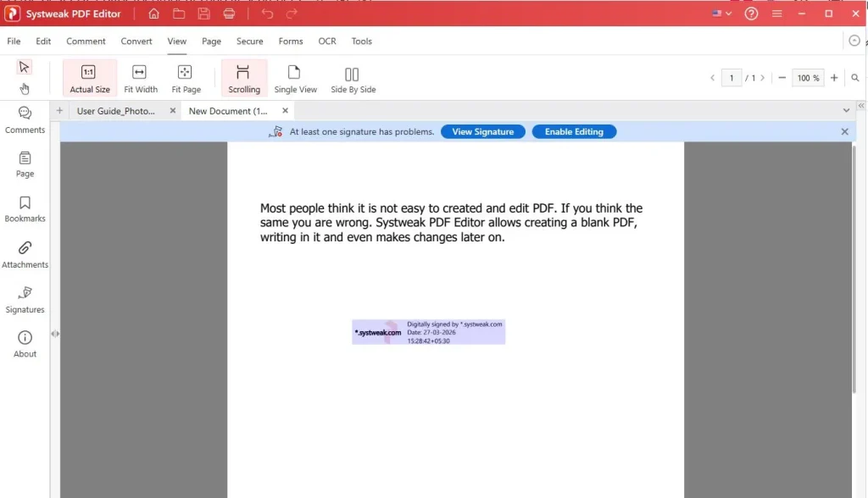Screen dimensions: 868x498
Task: Open the Bookmarks panel
Action: click(25, 209)
